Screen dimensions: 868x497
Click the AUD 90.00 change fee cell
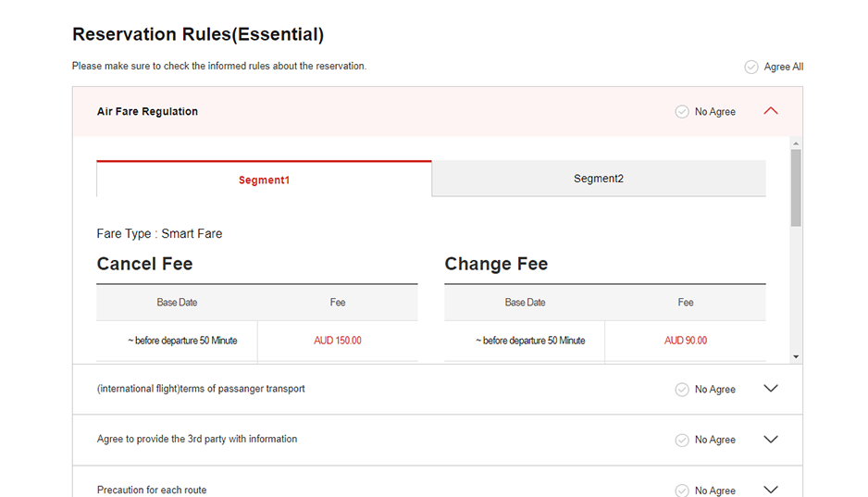coord(685,341)
